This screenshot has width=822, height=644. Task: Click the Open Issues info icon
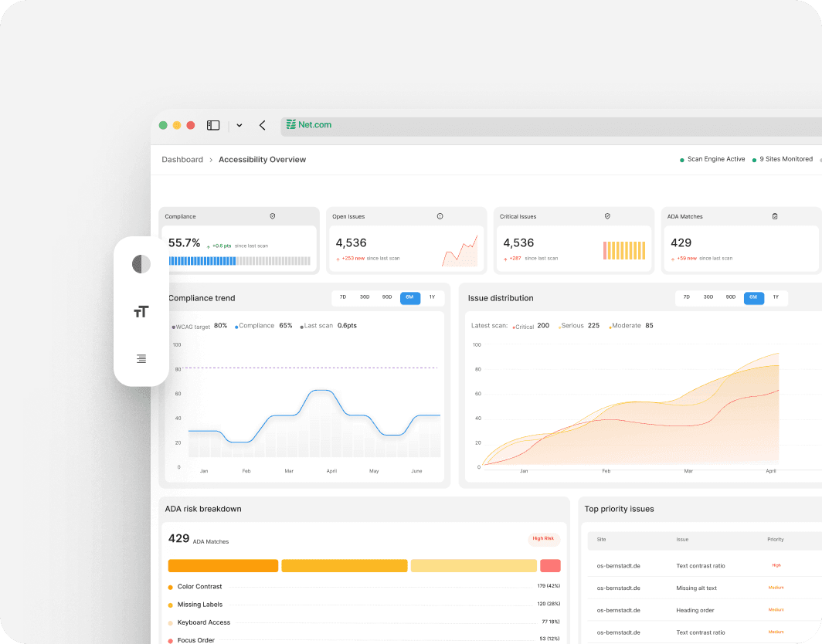pos(440,216)
